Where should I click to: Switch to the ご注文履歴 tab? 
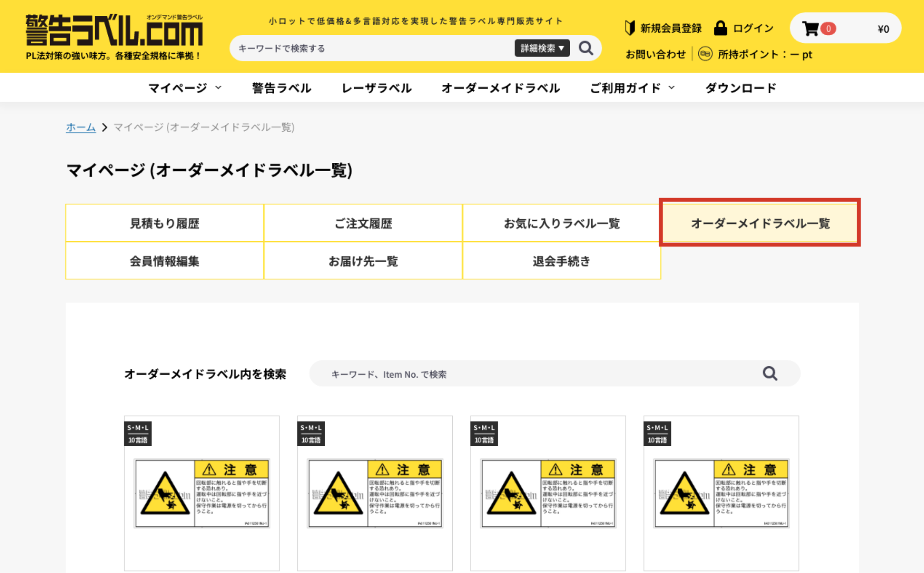(363, 223)
